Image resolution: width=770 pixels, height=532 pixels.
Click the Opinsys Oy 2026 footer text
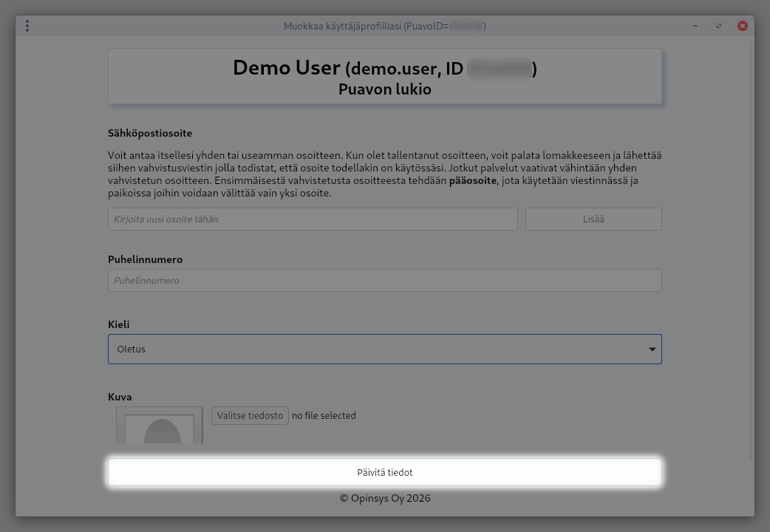[384, 499]
